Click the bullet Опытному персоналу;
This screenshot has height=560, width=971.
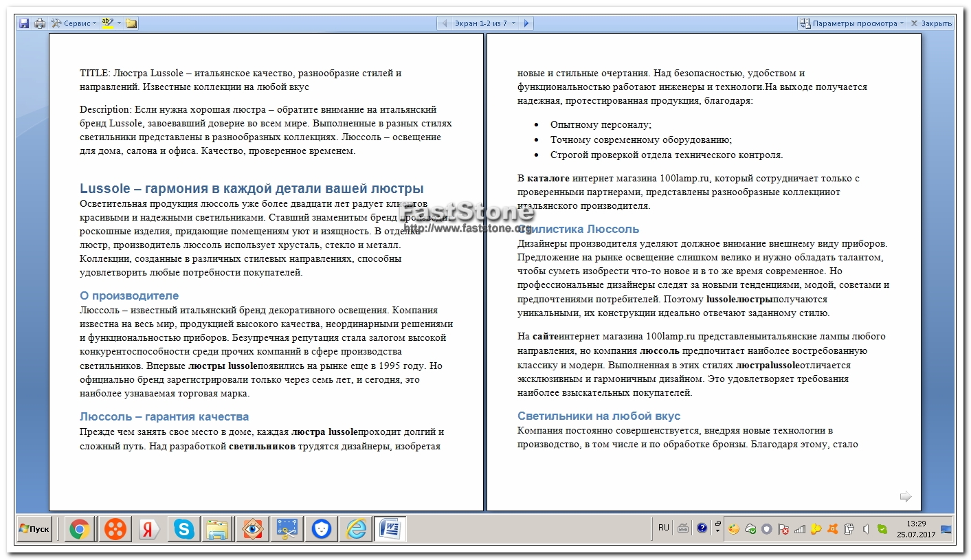[x=601, y=124]
